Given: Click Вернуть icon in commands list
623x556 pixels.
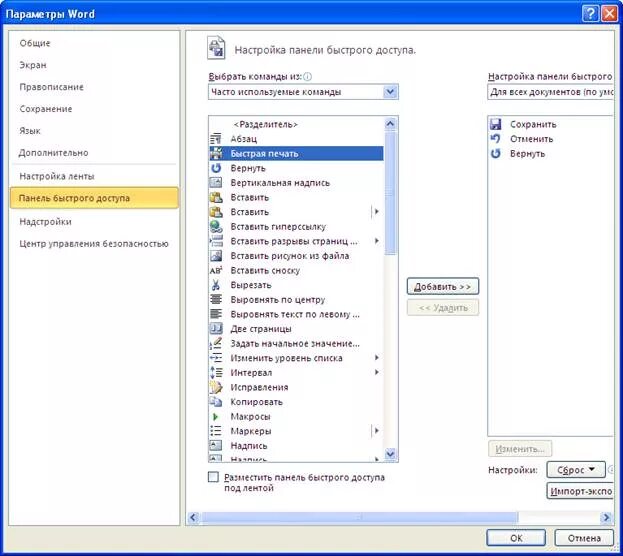Looking at the screenshot, I should 216,168.
